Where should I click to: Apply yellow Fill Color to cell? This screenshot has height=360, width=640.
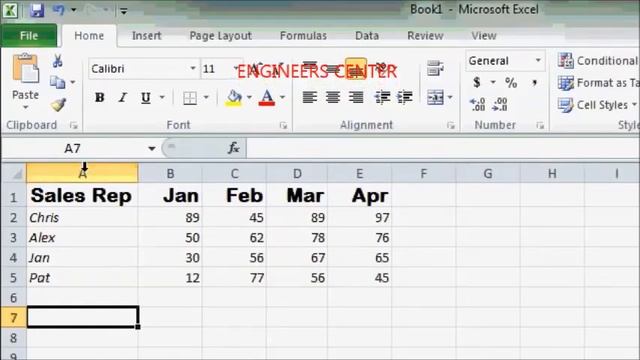click(x=233, y=98)
